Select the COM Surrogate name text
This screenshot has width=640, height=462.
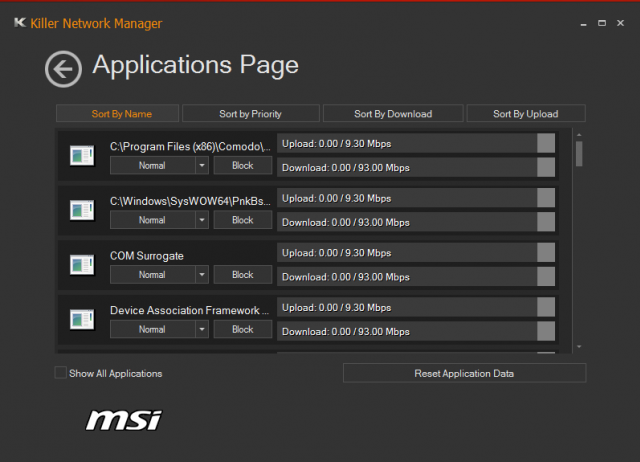[147, 256]
